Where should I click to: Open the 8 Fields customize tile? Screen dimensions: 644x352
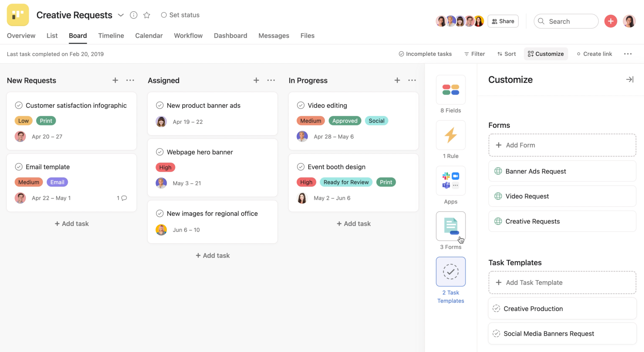[451, 90]
